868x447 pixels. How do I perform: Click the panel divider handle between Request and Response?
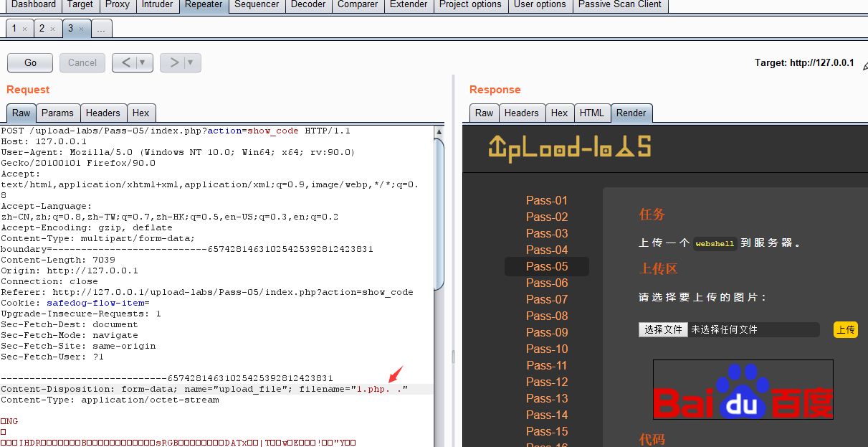pos(453,357)
